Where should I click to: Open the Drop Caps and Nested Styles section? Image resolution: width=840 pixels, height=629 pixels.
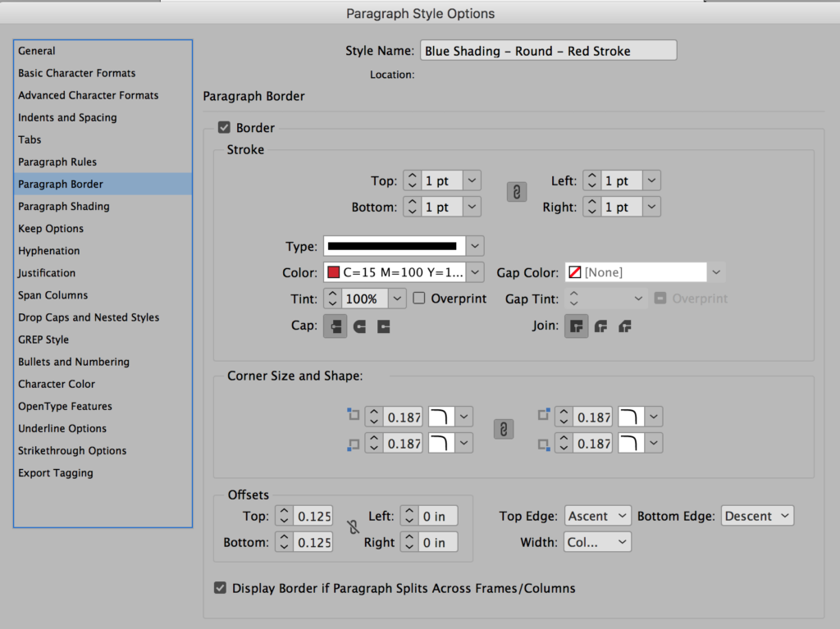coord(89,317)
